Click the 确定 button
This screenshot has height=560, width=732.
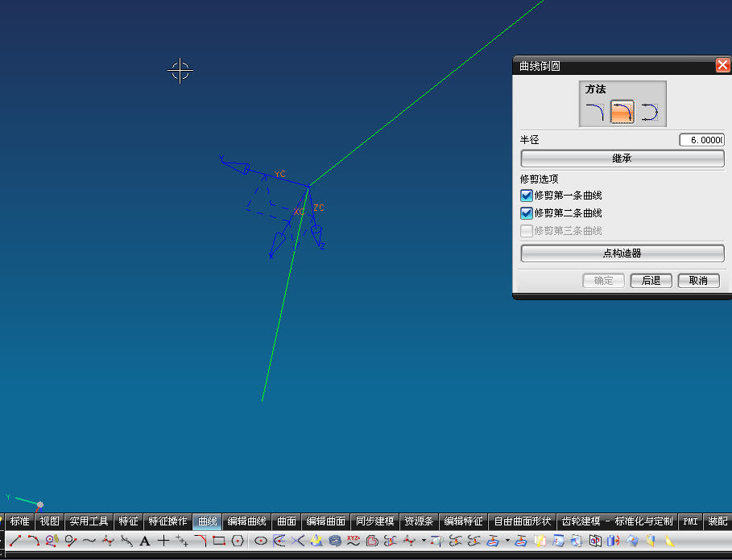pos(604,281)
